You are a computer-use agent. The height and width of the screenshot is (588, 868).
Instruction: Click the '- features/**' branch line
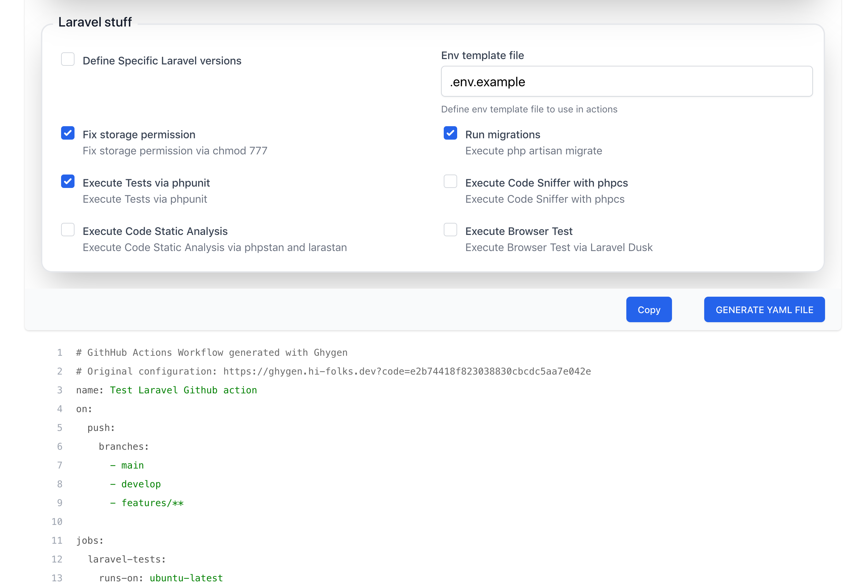pos(147,503)
